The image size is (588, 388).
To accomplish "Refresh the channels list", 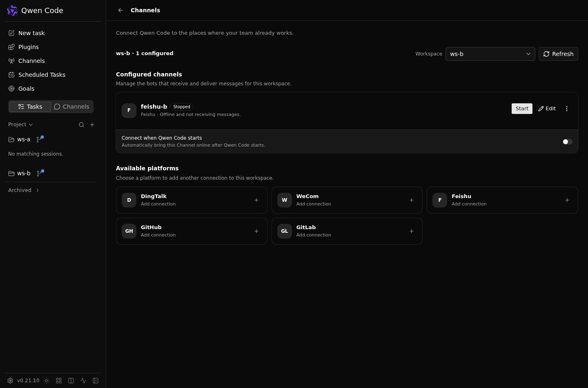I will point(558,54).
